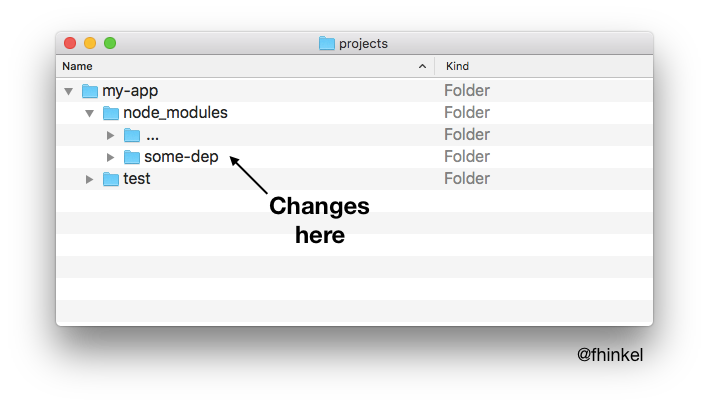Screen dimensions: 709x406
Task: Select the some-dep row label
Action: click(181, 157)
